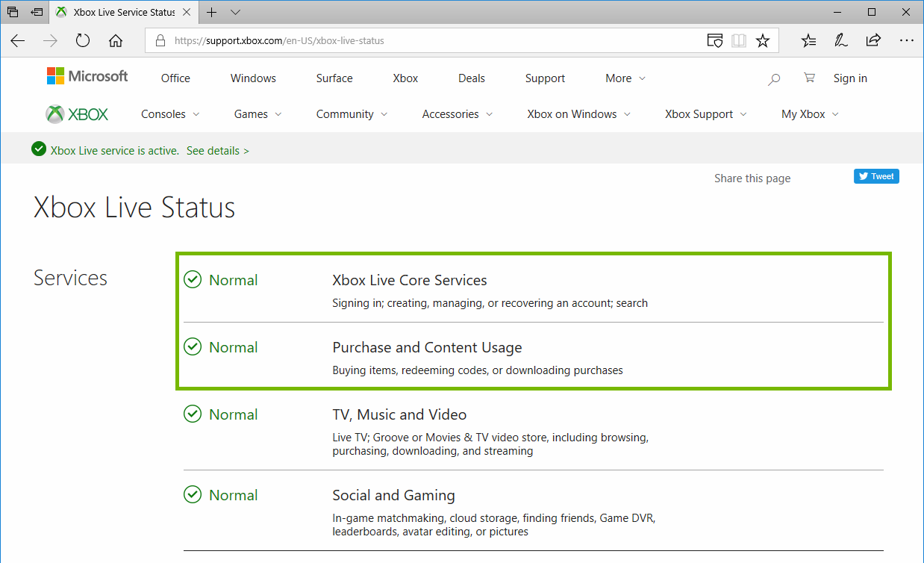This screenshot has width=924, height=563.
Task: Click the status icon for Social and Gaming
Action: coord(193,495)
